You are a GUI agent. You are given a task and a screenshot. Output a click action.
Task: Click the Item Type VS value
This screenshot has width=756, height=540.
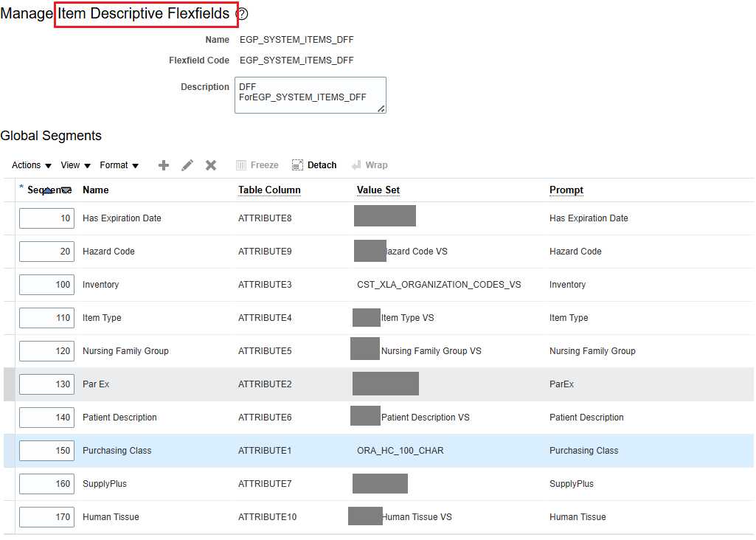click(407, 318)
